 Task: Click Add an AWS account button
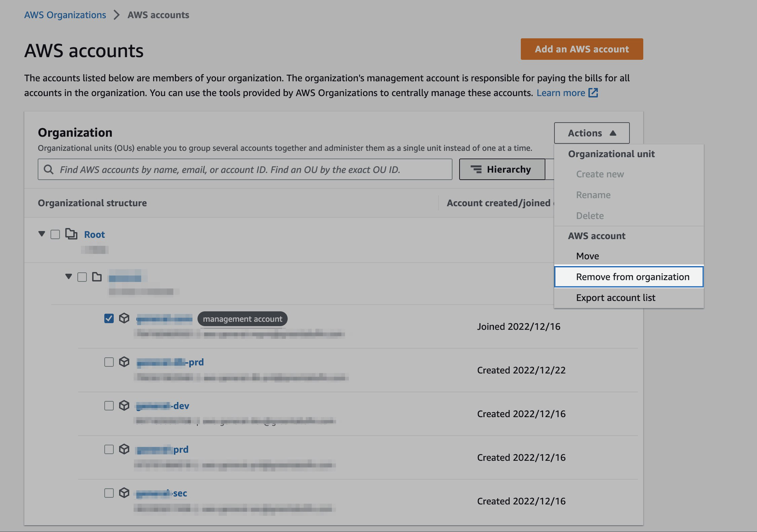point(581,49)
